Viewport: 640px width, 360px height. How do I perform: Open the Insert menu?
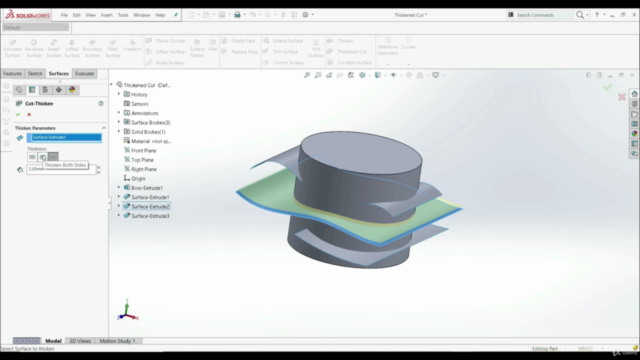coord(107,15)
